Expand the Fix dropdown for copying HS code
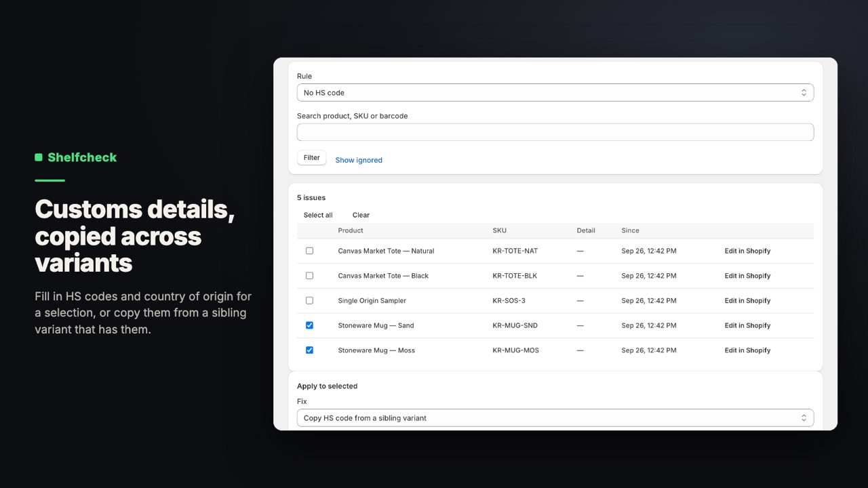 click(555, 418)
